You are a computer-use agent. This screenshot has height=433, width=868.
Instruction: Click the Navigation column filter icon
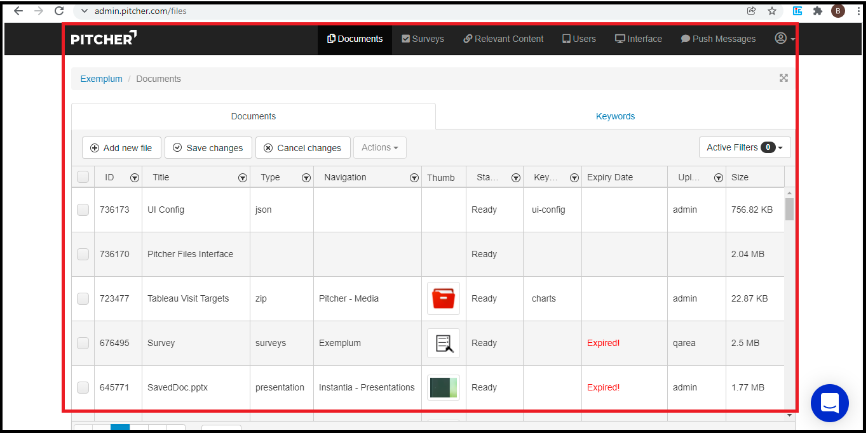pos(414,178)
